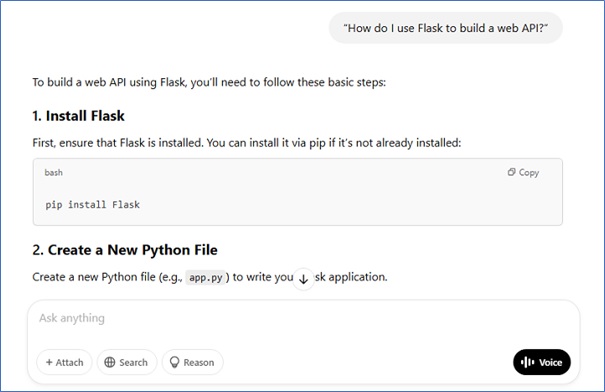Select the pip install Flask code line
The height and width of the screenshot is (392, 605).
pyautogui.click(x=93, y=204)
